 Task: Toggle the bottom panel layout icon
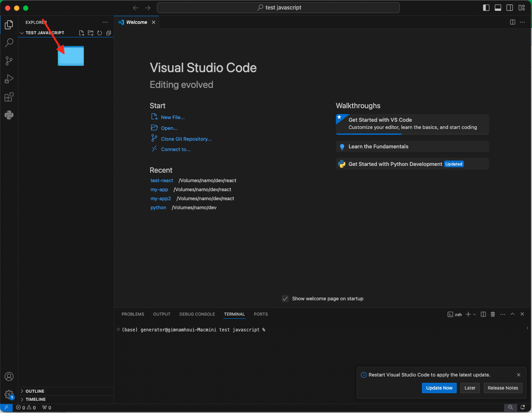point(498,8)
